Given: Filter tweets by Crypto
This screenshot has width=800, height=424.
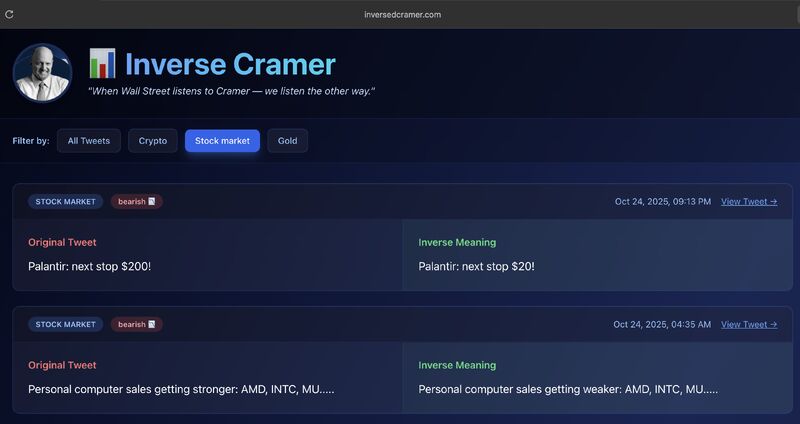Looking at the screenshot, I should [x=153, y=141].
